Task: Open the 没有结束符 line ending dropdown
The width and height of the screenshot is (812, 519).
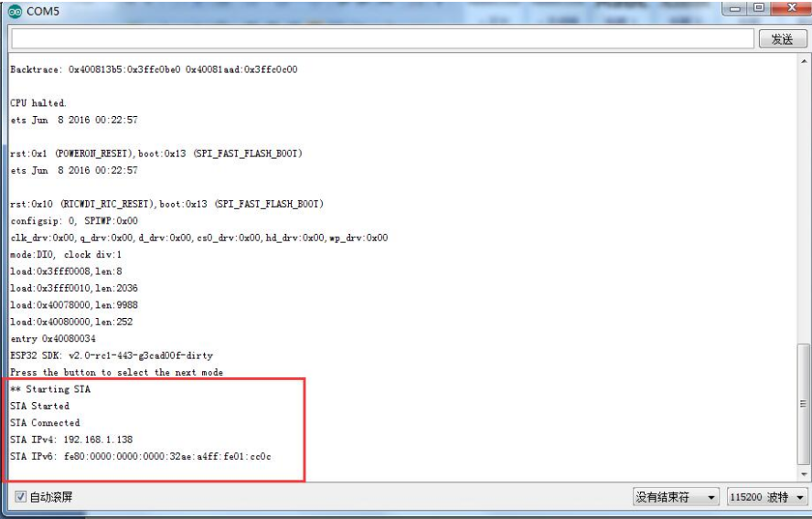Action: 676,497
